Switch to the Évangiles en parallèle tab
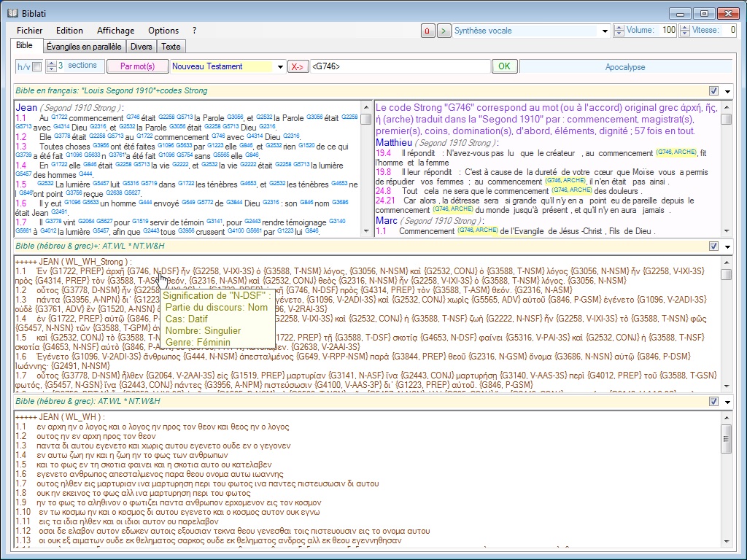 [84, 47]
